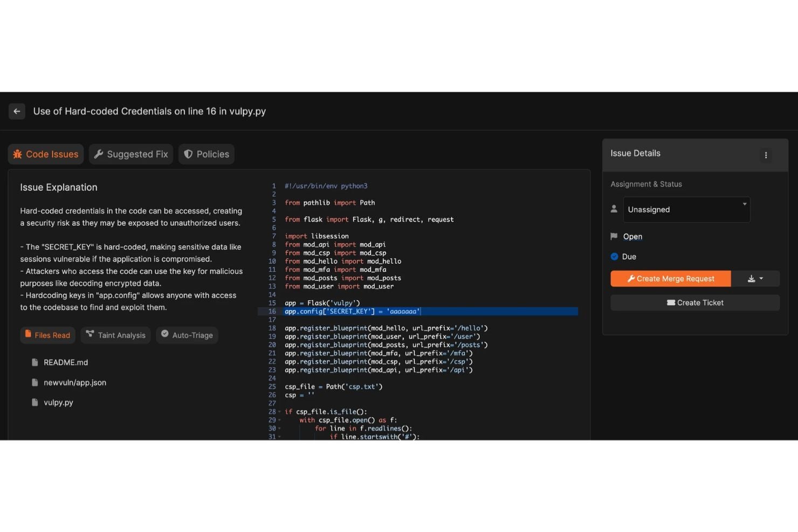Expand the export options chevron

[x=761, y=279]
